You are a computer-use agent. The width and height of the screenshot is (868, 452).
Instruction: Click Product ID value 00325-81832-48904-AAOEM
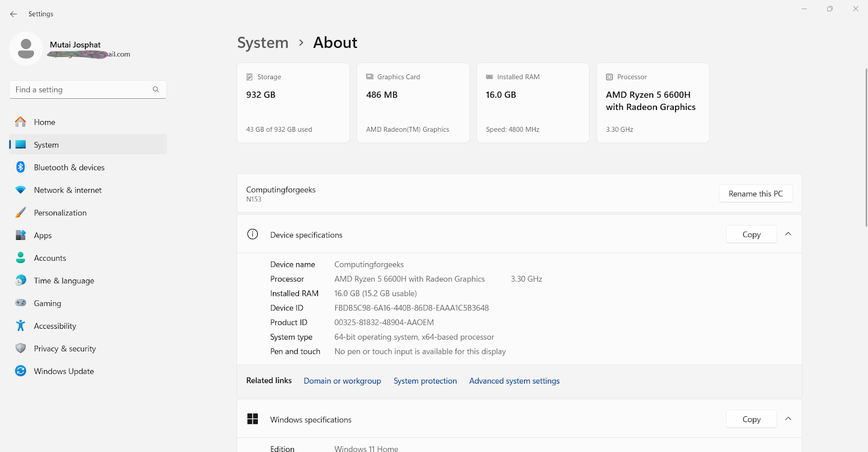click(x=384, y=322)
